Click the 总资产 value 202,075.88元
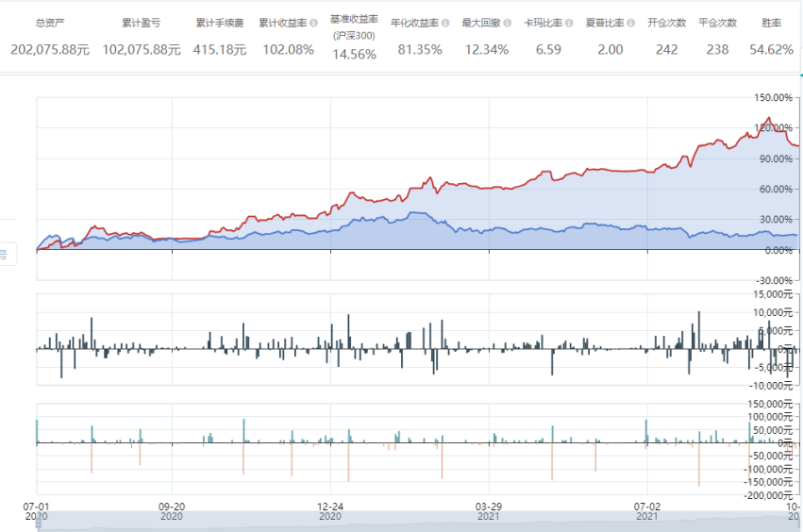803x532 pixels. coord(50,50)
